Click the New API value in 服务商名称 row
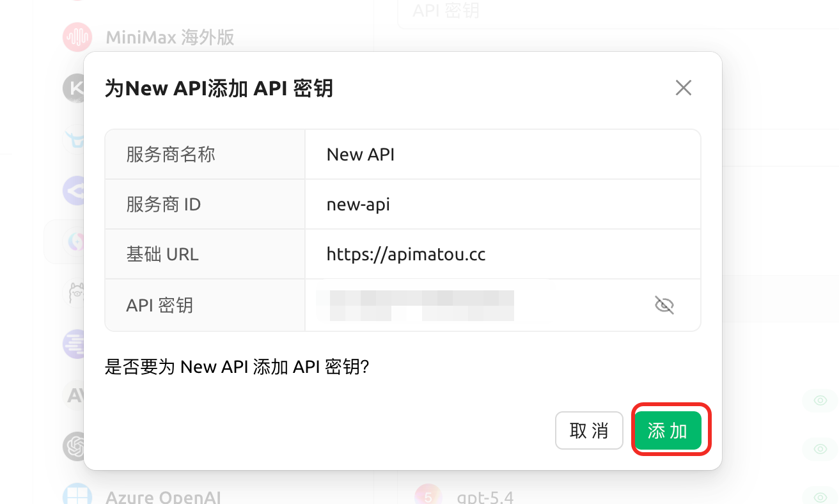Screen dimensions: 839x504 tap(361, 154)
